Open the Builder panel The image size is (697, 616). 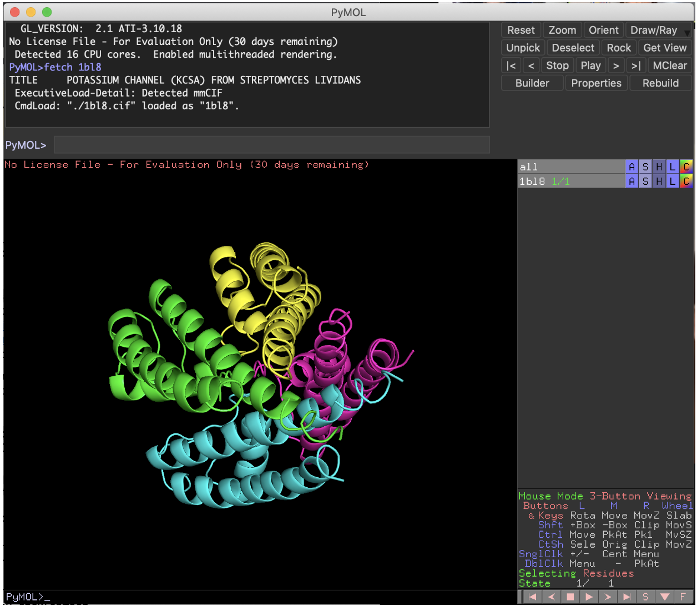(532, 83)
